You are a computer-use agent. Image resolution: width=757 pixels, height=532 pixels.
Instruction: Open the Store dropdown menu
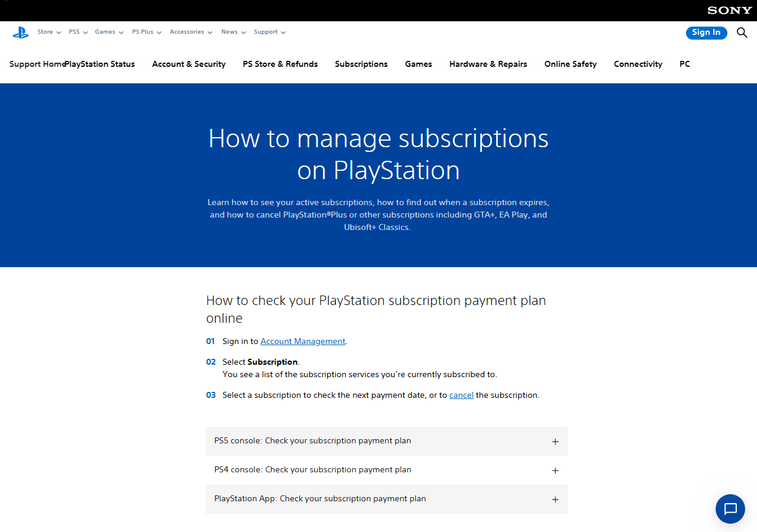(49, 32)
